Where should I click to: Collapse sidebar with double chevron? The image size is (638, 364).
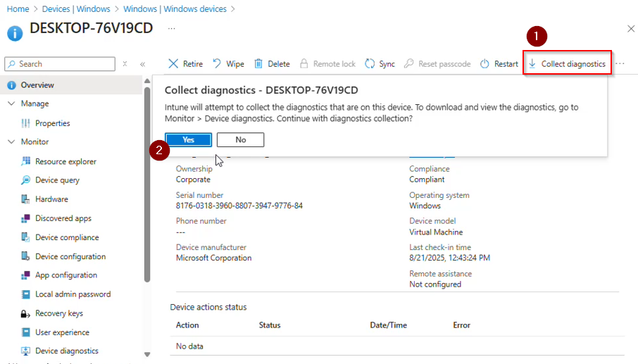point(142,64)
